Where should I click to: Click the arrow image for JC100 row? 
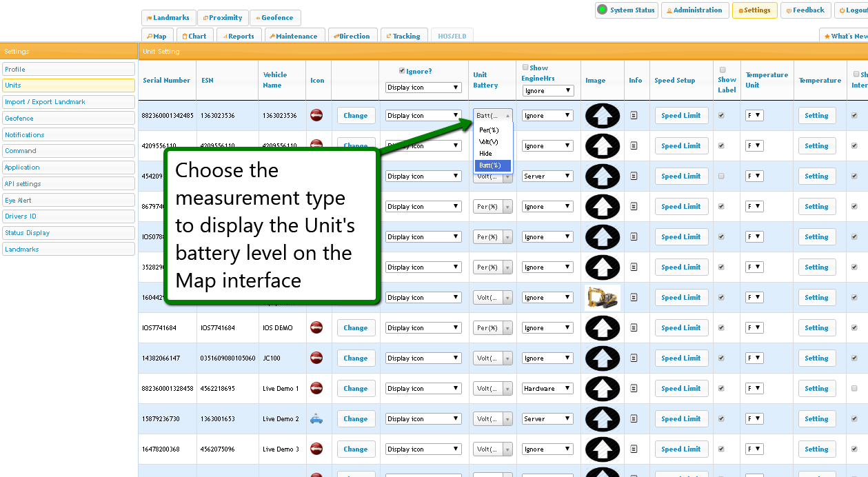click(x=603, y=358)
